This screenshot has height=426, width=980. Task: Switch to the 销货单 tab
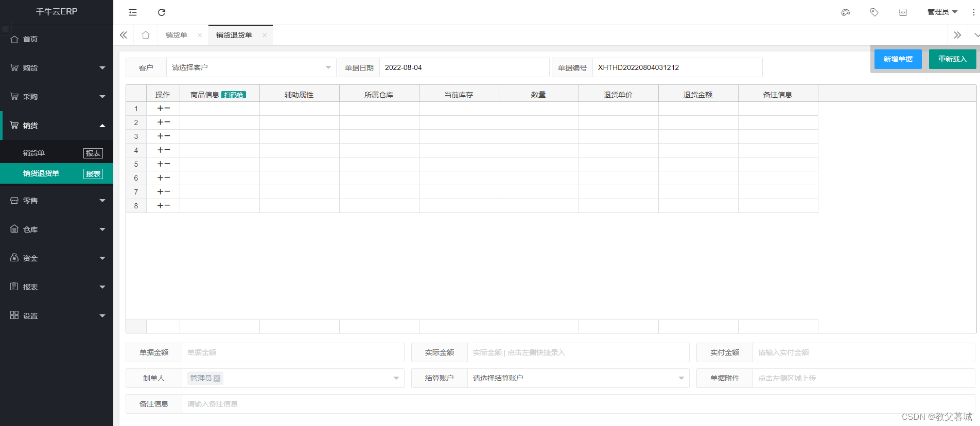177,35
